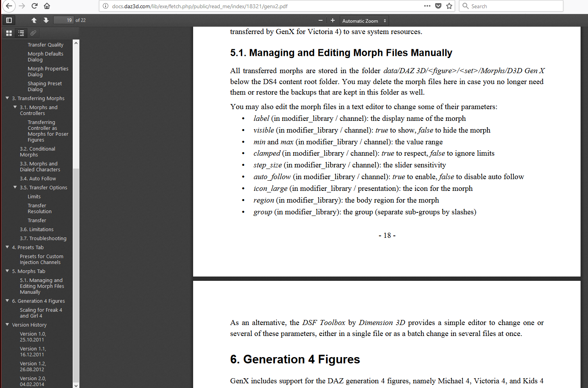Click the '- 18 -' page number footer
This screenshot has height=388, width=588.
point(387,235)
